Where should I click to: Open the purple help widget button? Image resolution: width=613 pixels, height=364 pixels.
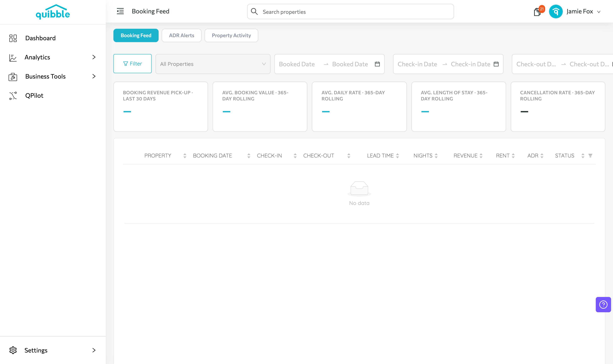[x=603, y=304]
